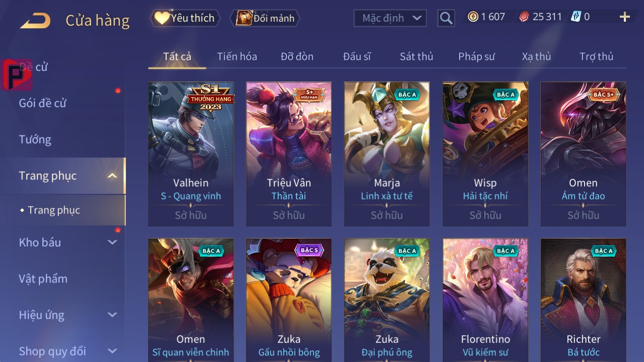The width and height of the screenshot is (644, 362).
Task: Open the search magnifier icon
Action: click(x=446, y=19)
